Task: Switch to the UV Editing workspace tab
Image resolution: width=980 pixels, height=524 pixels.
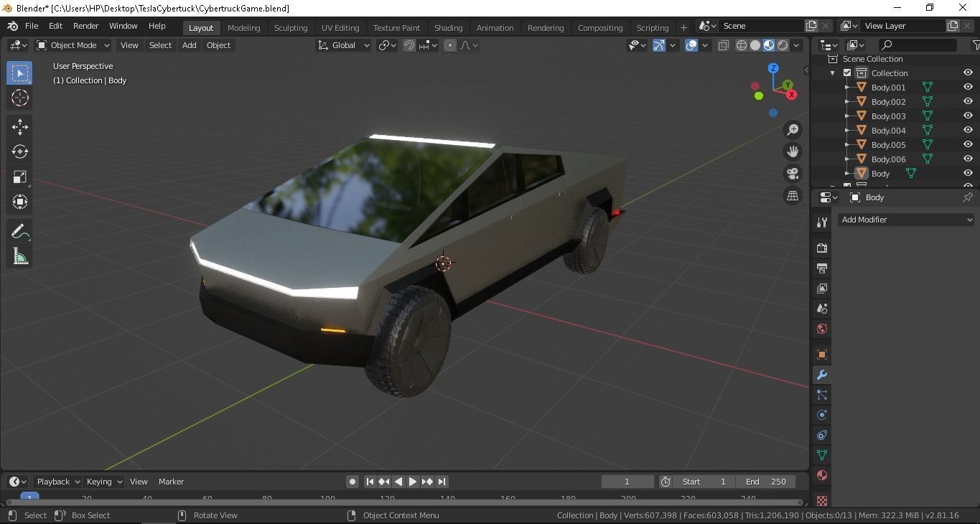Action: [x=340, y=28]
